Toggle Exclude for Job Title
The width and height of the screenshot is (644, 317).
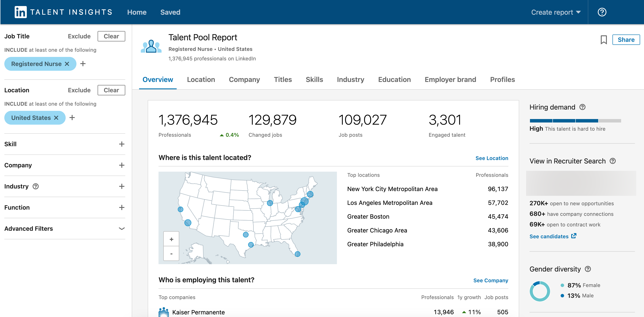[x=79, y=36]
